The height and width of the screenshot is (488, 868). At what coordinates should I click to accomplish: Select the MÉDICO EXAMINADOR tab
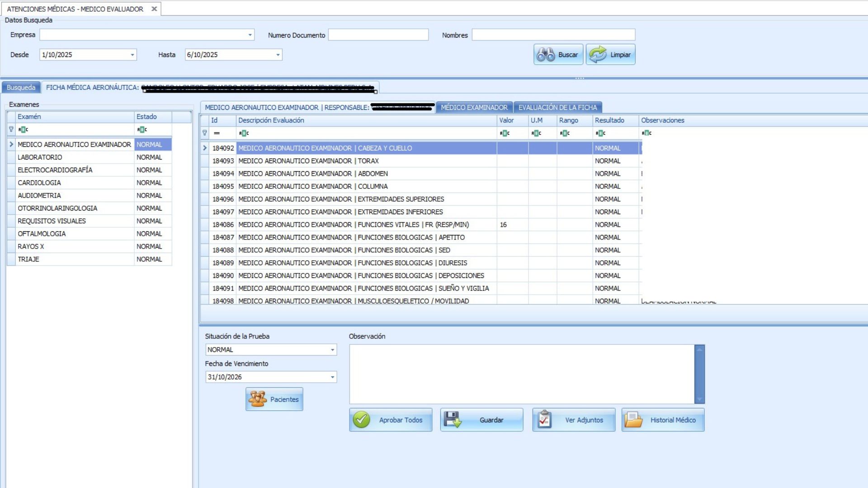click(474, 108)
